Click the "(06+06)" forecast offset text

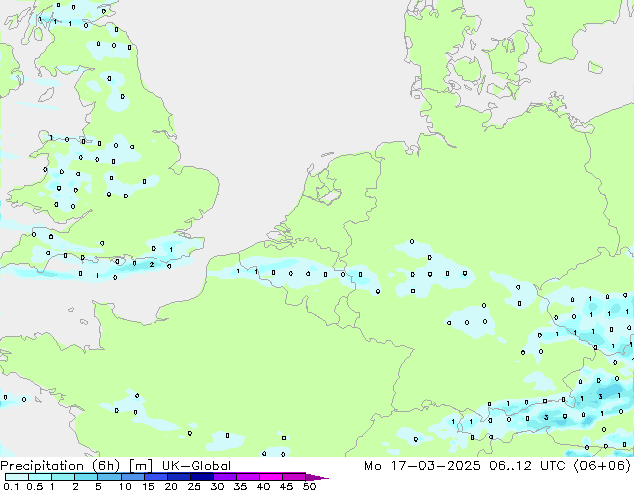pyautogui.click(x=602, y=466)
